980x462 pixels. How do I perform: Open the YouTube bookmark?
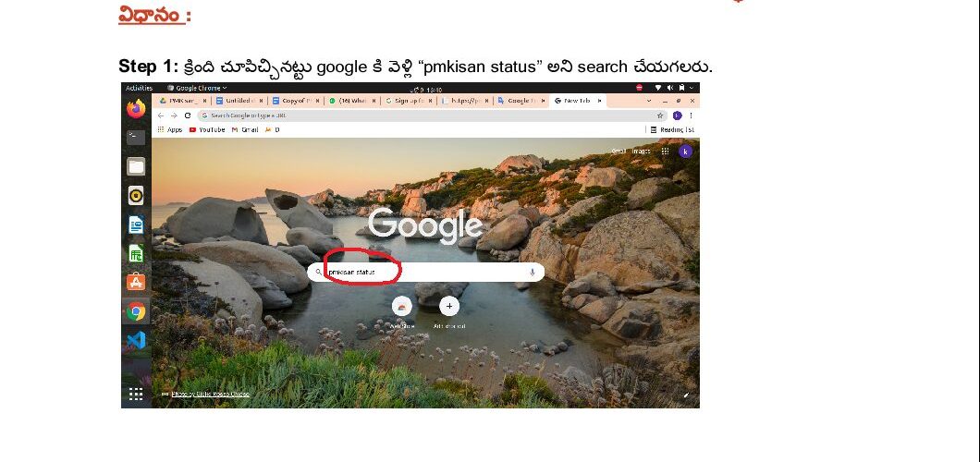(207, 130)
